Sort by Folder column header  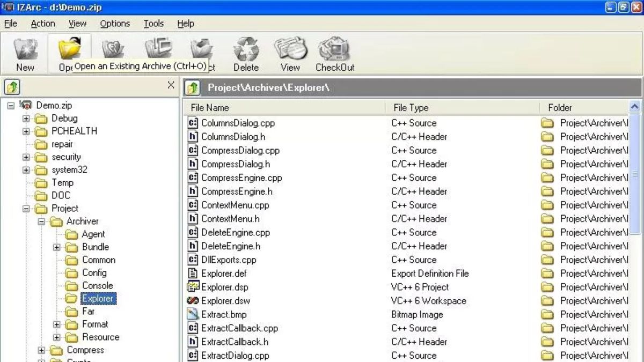584,108
